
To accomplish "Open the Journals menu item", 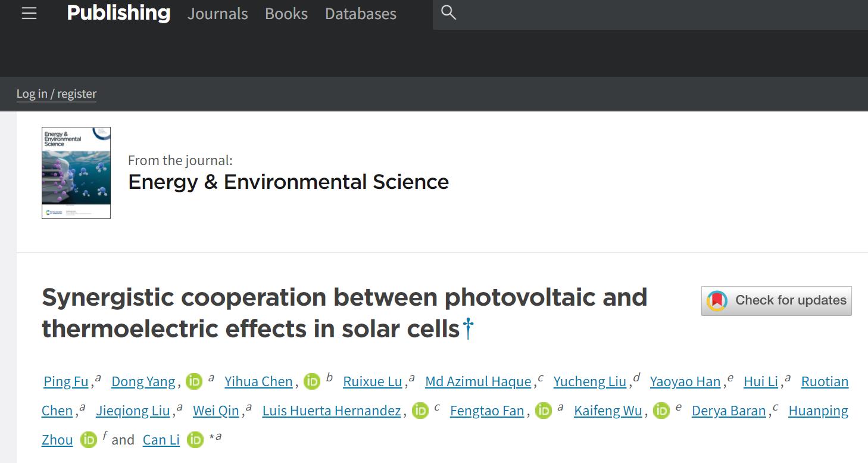I will click(217, 14).
